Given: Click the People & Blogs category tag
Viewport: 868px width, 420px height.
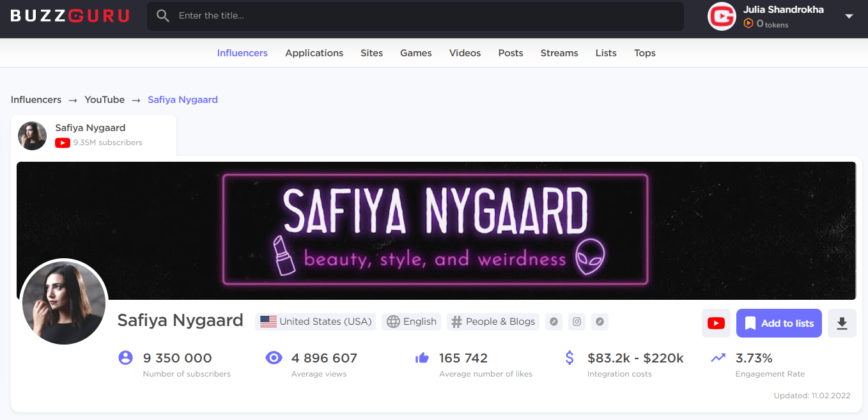Looking at the screenshot, I should click(493, 322).
